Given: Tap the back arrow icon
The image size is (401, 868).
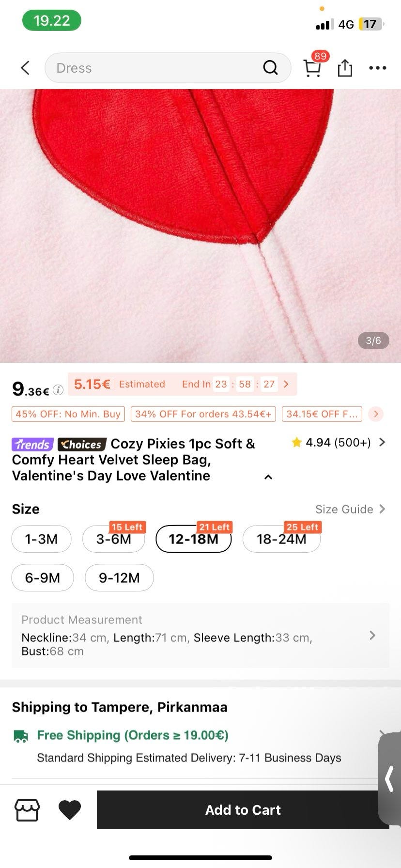Looking at the screenshot, I should click(26, 68).
